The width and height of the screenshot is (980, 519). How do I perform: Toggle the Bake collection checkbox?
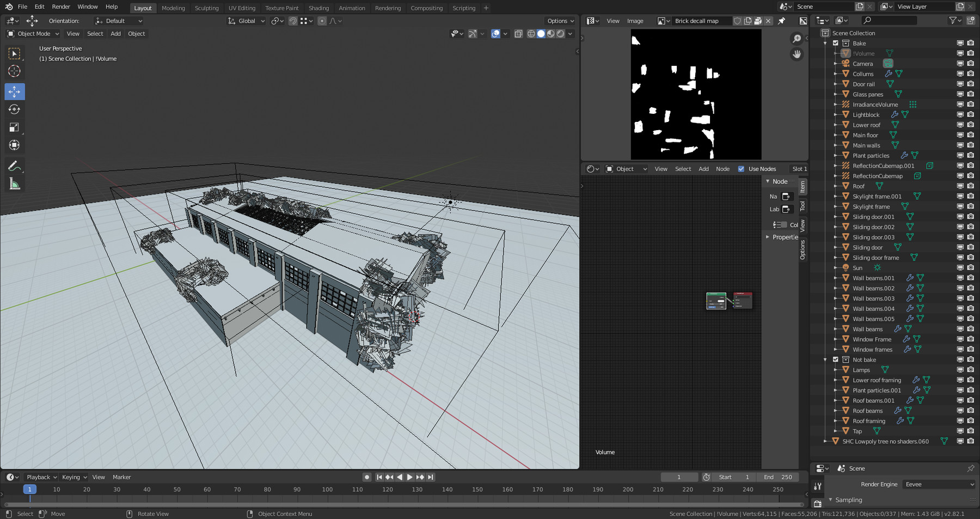click(836, 43)
